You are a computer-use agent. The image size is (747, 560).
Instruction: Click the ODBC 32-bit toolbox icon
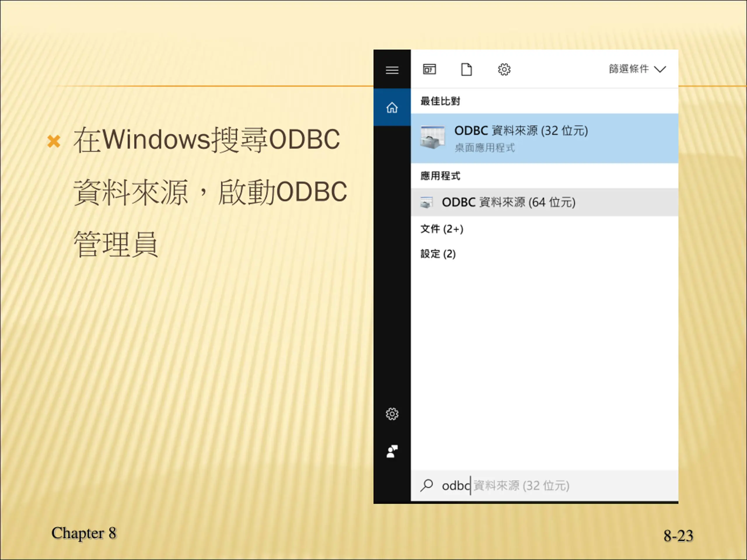click(433, 137)
